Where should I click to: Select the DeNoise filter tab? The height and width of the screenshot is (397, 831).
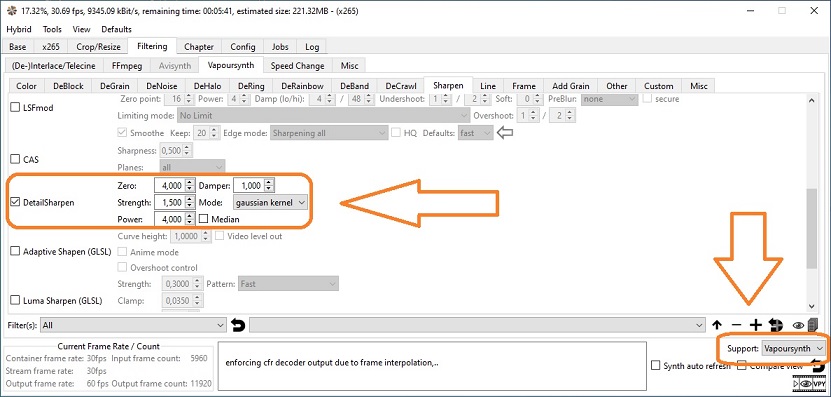162,86
